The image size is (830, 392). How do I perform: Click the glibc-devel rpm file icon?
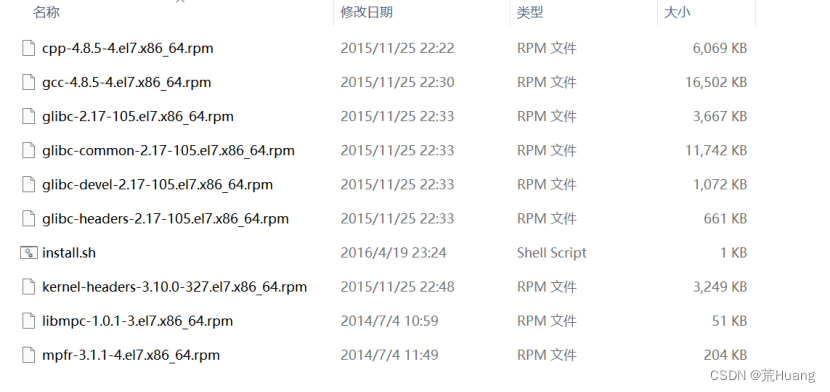tap(28, 185)
